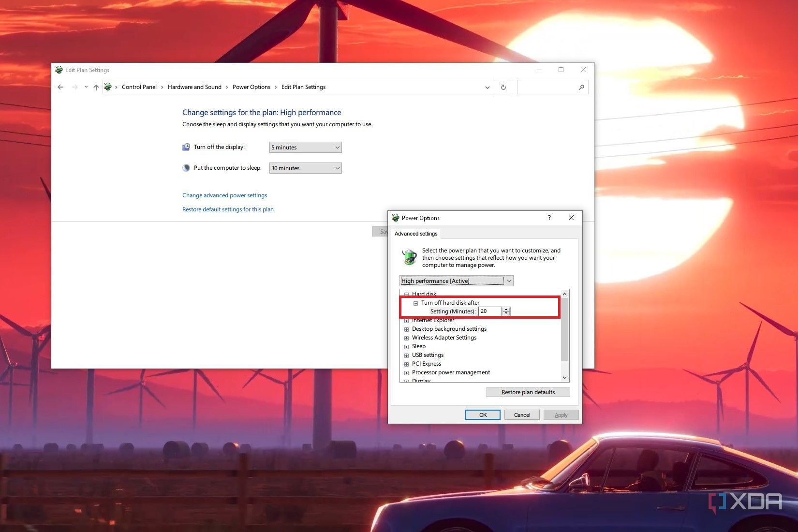The image size is (798, 532).
Task: Go back with the left arrow in Edit Plan Settings
Action: pyautogui.click(x=60, y=87)
